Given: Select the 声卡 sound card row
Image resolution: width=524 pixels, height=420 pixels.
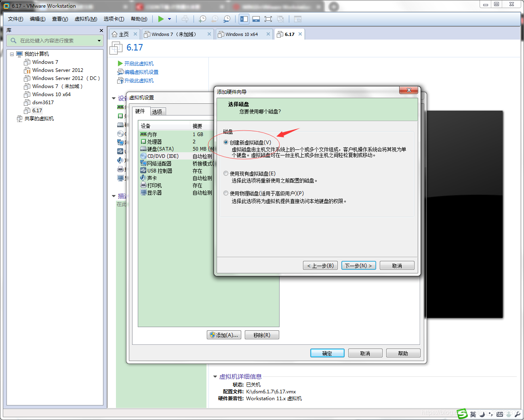Looking at the screenshot, I should [x=176, y=178].
